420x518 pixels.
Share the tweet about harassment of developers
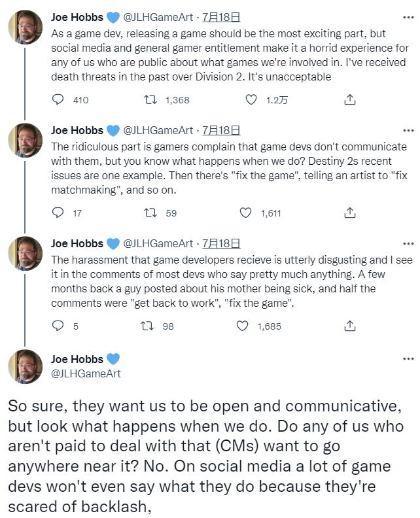pos(350,326)
